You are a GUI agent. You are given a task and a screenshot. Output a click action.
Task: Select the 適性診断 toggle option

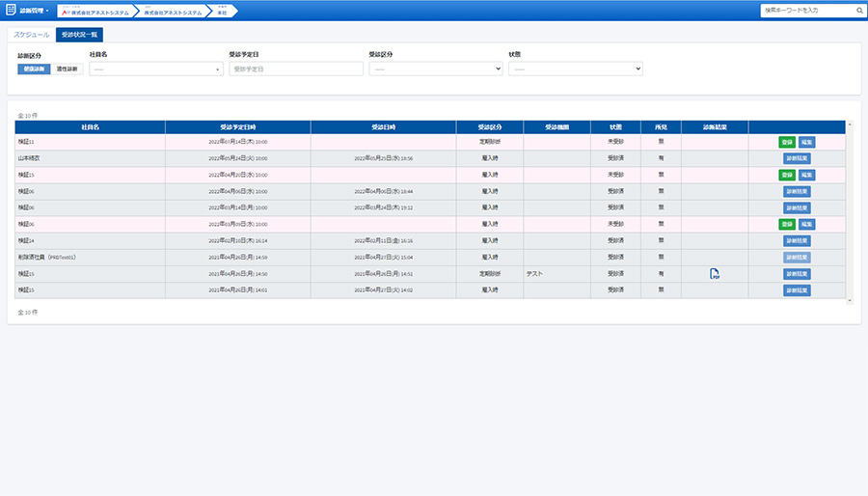67,69
